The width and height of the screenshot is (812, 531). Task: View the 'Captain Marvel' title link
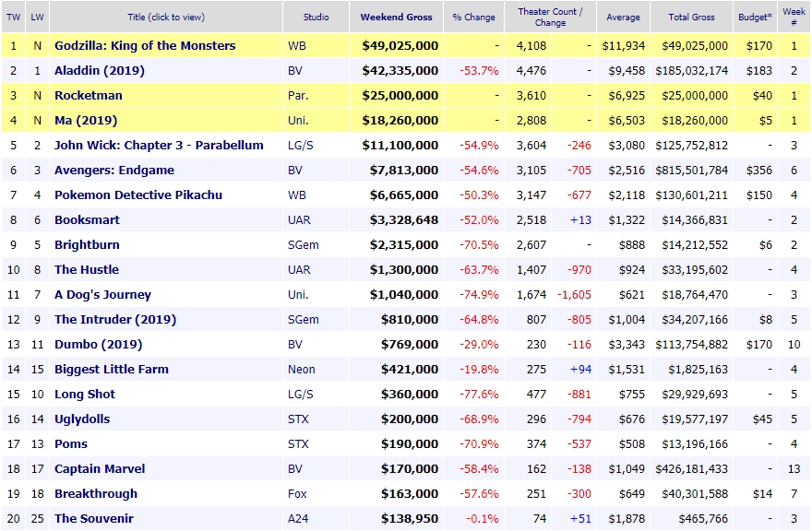tap(100, 468)
